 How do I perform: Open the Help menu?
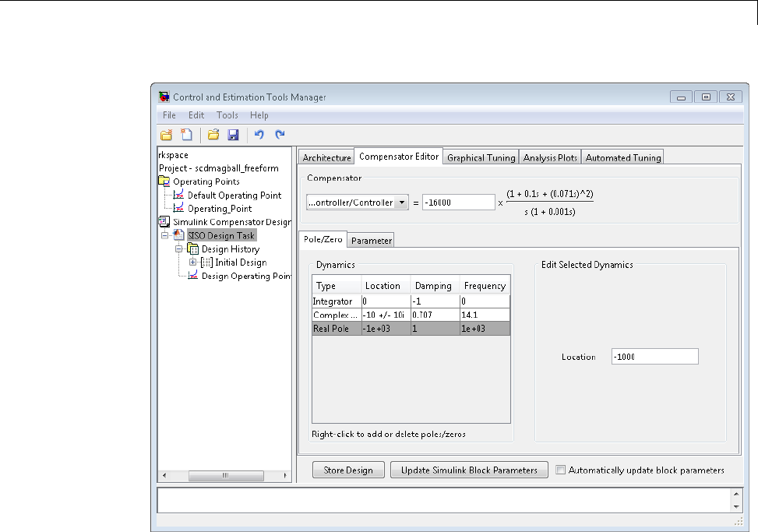(259, 115)
